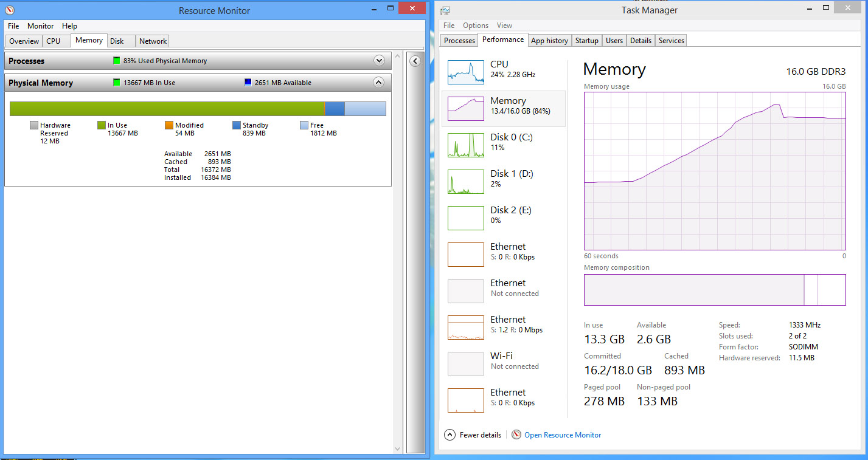Click the Hardware reserved 11.5 MB value

pyautogui.click(x=801, y=358)
